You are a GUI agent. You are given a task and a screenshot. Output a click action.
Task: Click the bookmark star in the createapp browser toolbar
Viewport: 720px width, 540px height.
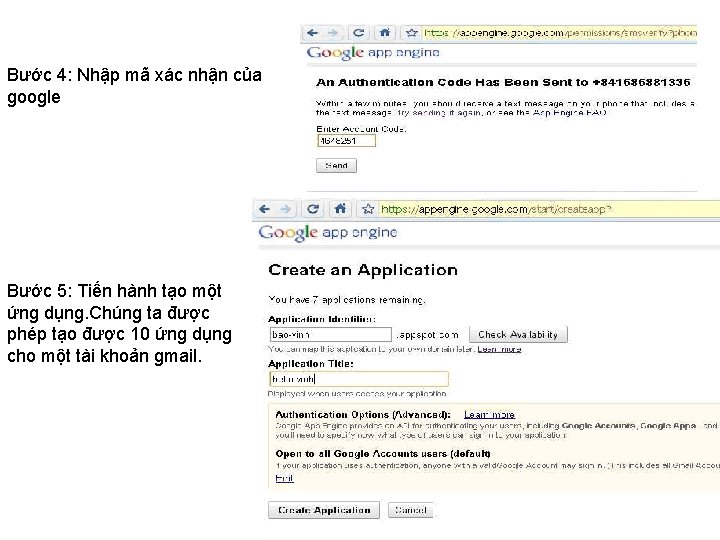368,209
